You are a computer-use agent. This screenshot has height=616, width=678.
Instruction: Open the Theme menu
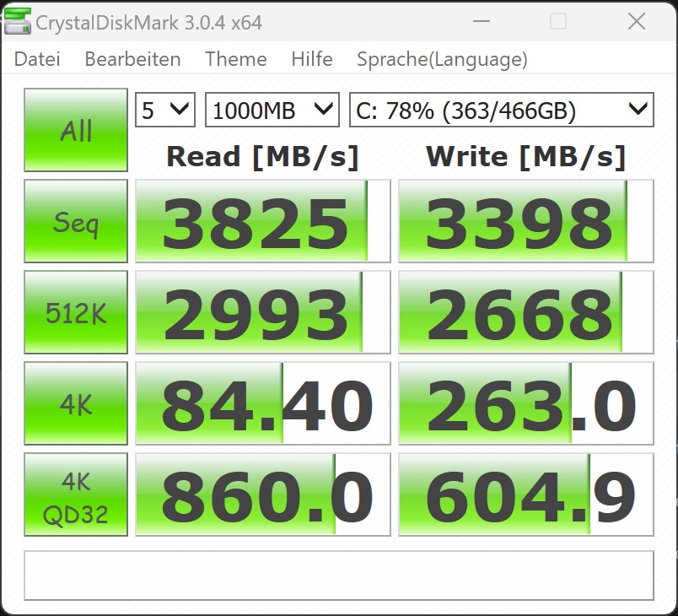[x=236, y=59]
